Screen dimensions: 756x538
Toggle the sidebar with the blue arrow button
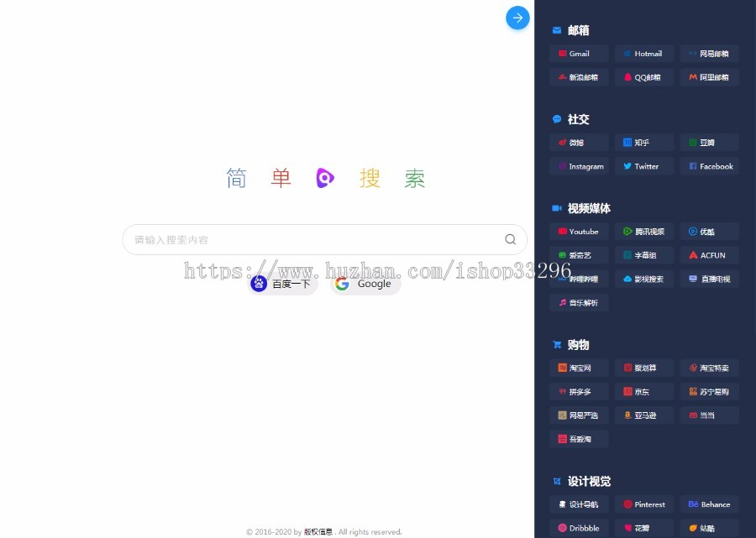pyautogui.click(x=517, y=17)
